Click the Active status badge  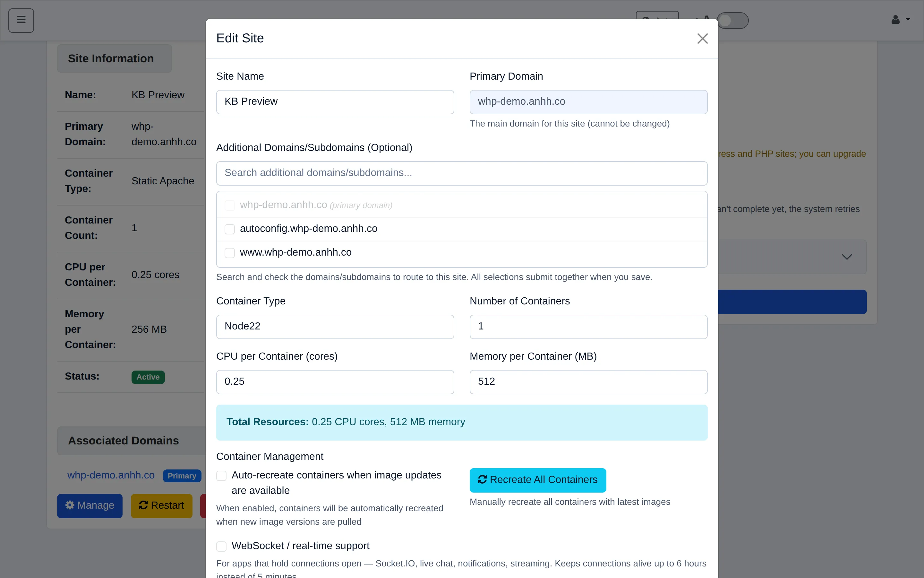click(148, 377)
